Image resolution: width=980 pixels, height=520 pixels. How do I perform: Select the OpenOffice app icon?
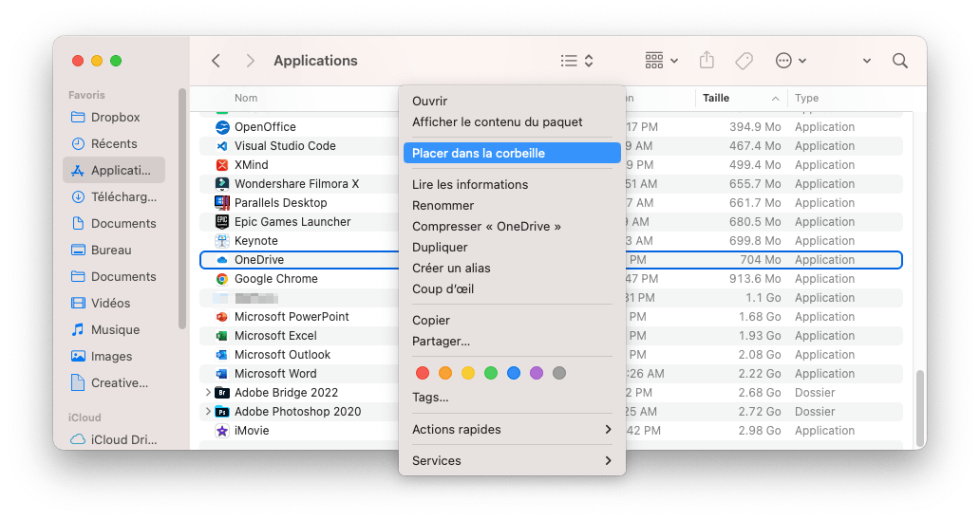222,127
